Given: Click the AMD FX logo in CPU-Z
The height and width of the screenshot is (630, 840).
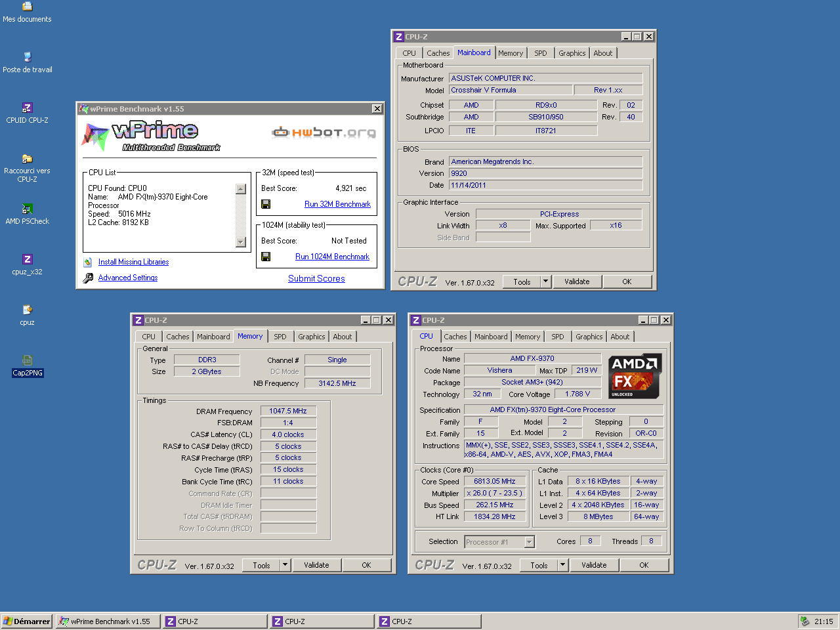Looking at the screenshot, I should click(x=634, y=377).
